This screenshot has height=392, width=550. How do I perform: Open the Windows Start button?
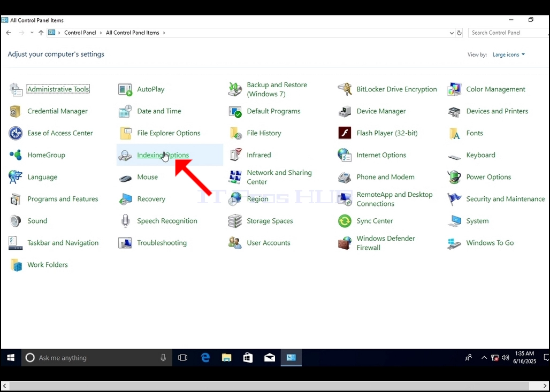pos(11,358)
